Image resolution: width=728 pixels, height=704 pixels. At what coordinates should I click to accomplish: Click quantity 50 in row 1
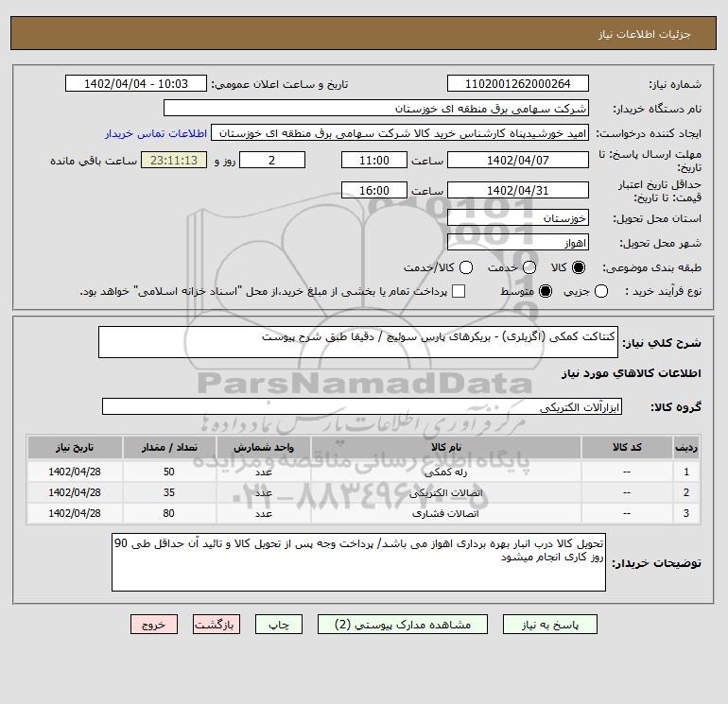point(169,472)
